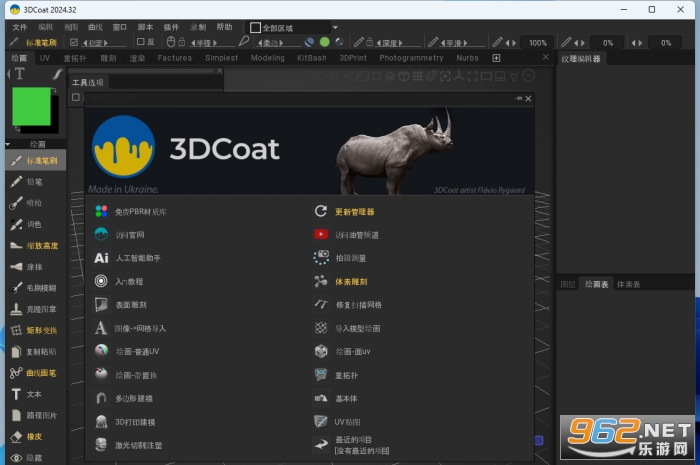This screenshot has height=465, width=700.
Task: Open the 曲线 curves menu
Action: coord(95,27)
